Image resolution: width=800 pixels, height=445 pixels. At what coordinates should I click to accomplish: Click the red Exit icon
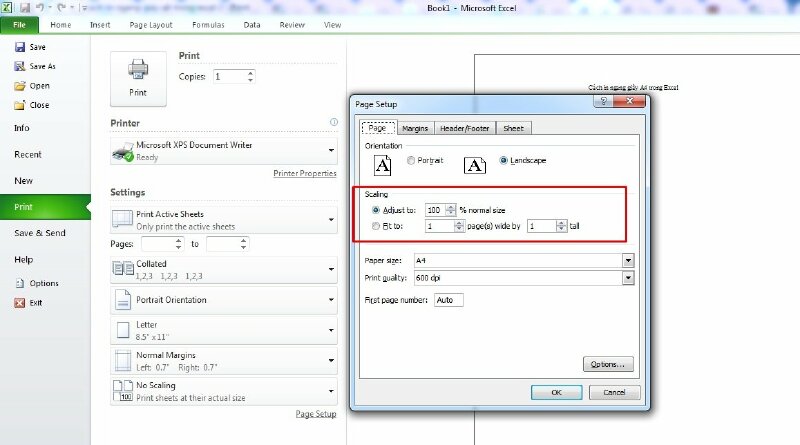(19, 303)
